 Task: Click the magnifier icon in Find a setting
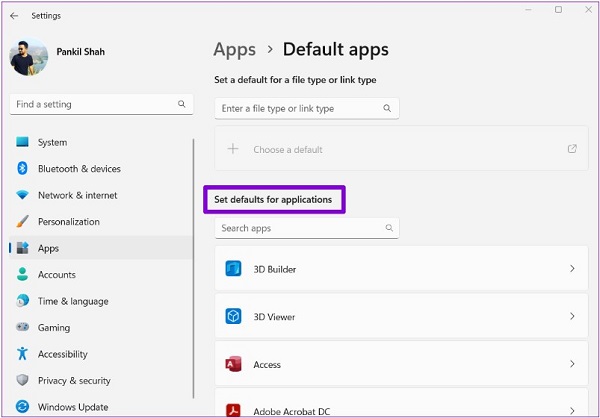click(182, 104)
